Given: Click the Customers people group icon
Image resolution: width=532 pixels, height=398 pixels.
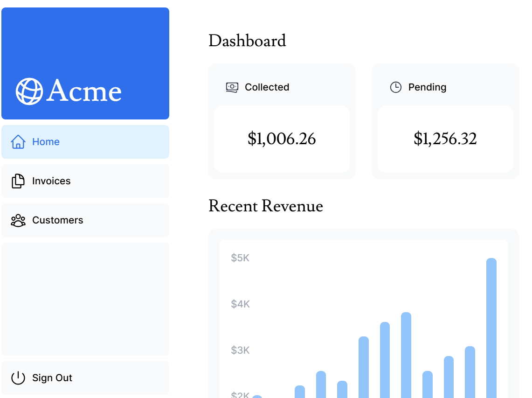Looking at the screenshot, I should (x=18, y=220).
